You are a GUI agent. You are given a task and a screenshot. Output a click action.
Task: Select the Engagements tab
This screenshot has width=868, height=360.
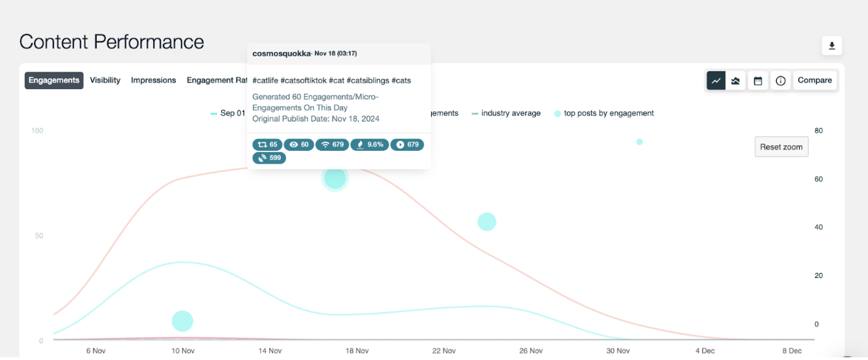(x=54, y=81)
